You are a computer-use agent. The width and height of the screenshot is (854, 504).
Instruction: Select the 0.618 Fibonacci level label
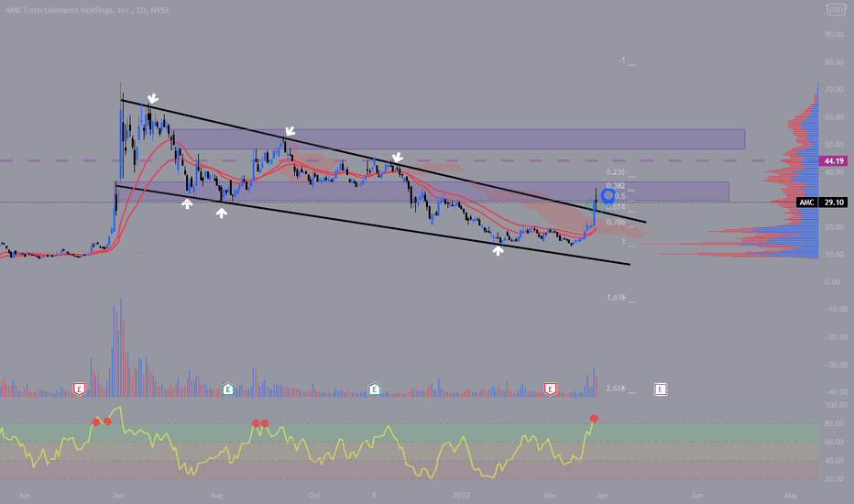click(x=616, y=207)
